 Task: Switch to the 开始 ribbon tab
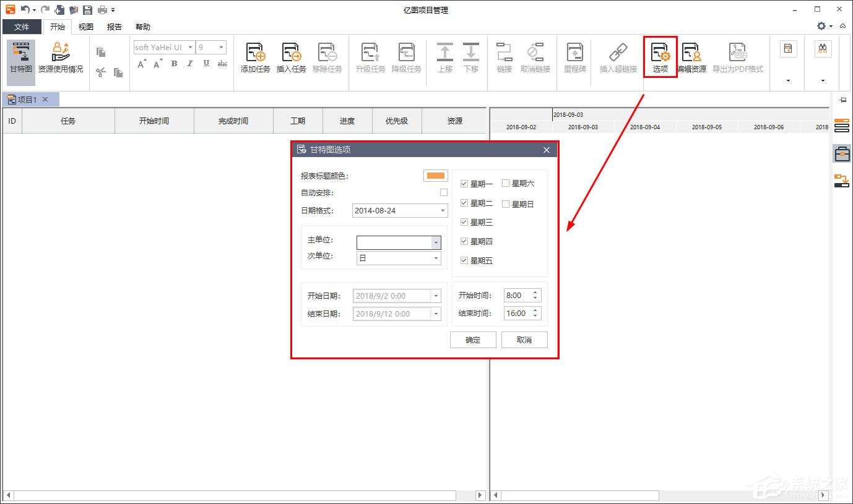[58, 27]
